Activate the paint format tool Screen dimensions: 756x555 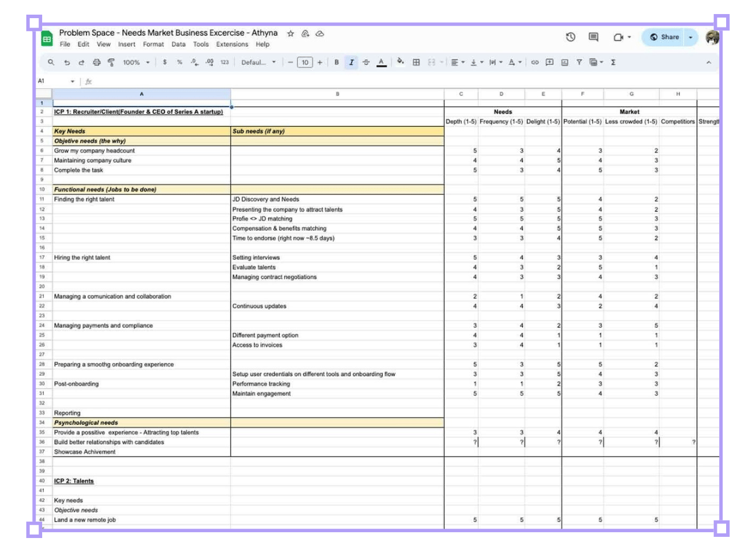tap(111, 62)
